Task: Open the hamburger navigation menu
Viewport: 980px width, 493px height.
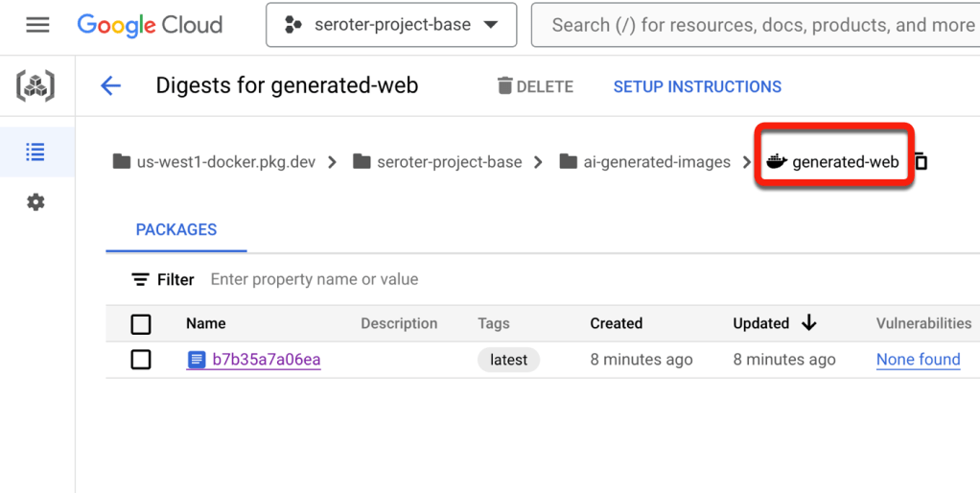Action: pyautogui.click(x=37, y=25)
